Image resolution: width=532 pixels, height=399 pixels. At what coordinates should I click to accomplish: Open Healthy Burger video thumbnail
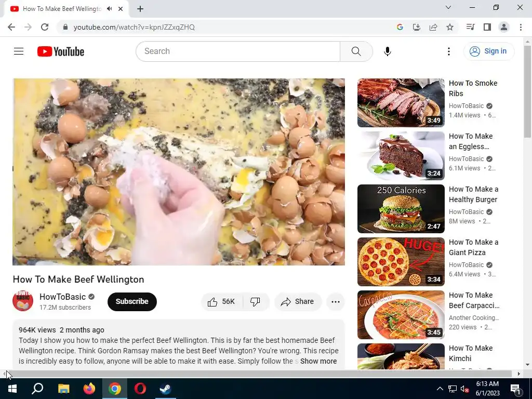tap(401, 209)
